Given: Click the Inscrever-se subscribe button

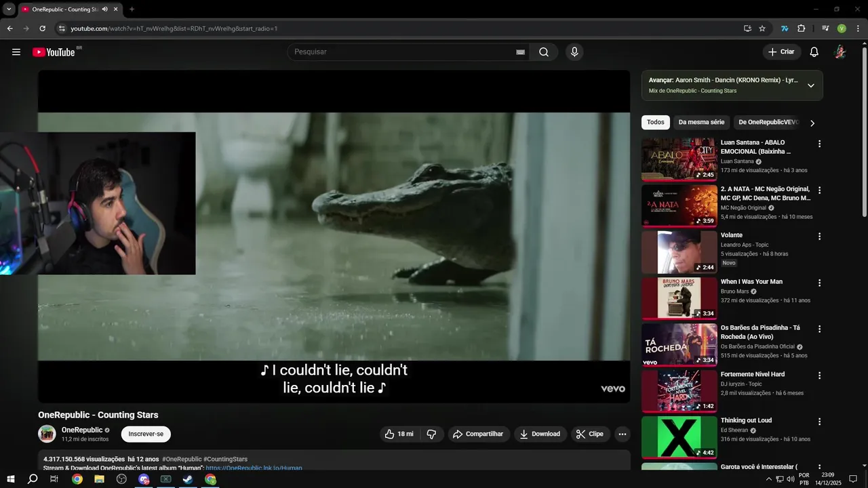Looking at the screenshot, I should click(146, 434).
